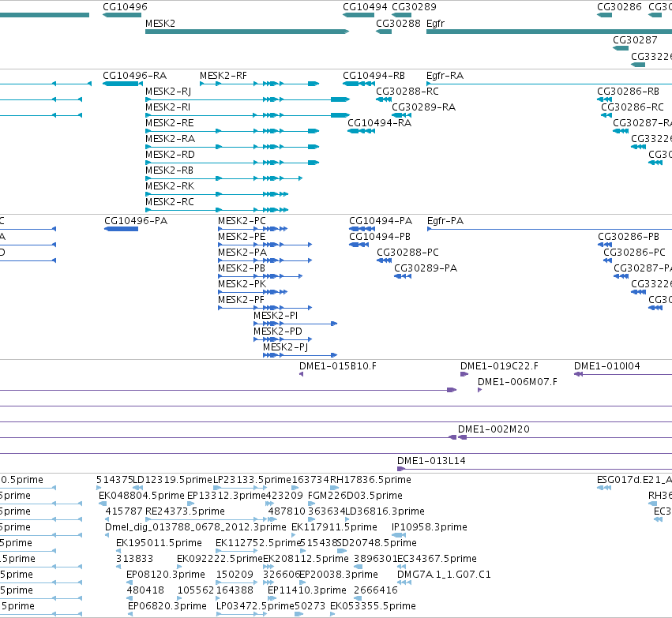Open the DME1-013L14 clone label
This screenshot has height=618, width=672.
(431, 461)
